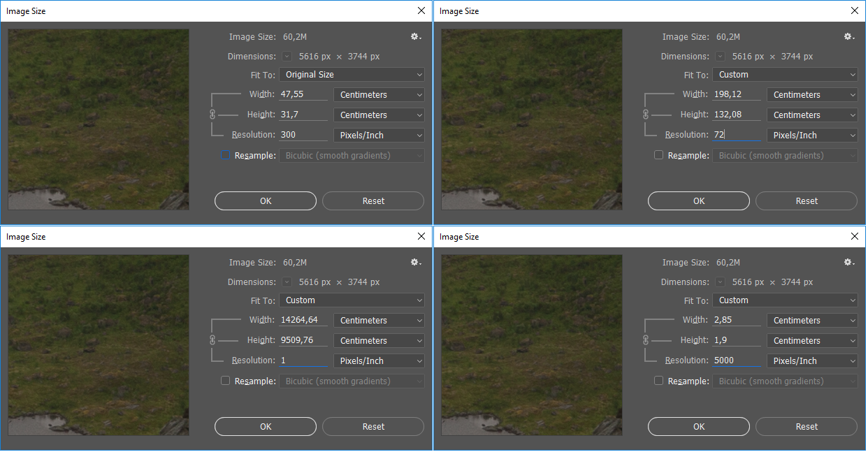This screenshot has height=452, width=868.
Task: Click the Height field showing 132,08
Action: coord(737,115)
